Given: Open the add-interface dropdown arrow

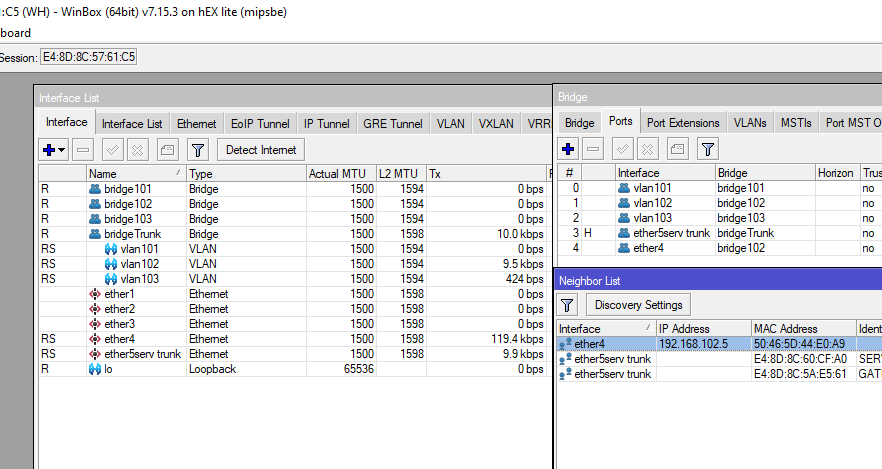Looking at the screenshot, I should [x=62, y=150].
